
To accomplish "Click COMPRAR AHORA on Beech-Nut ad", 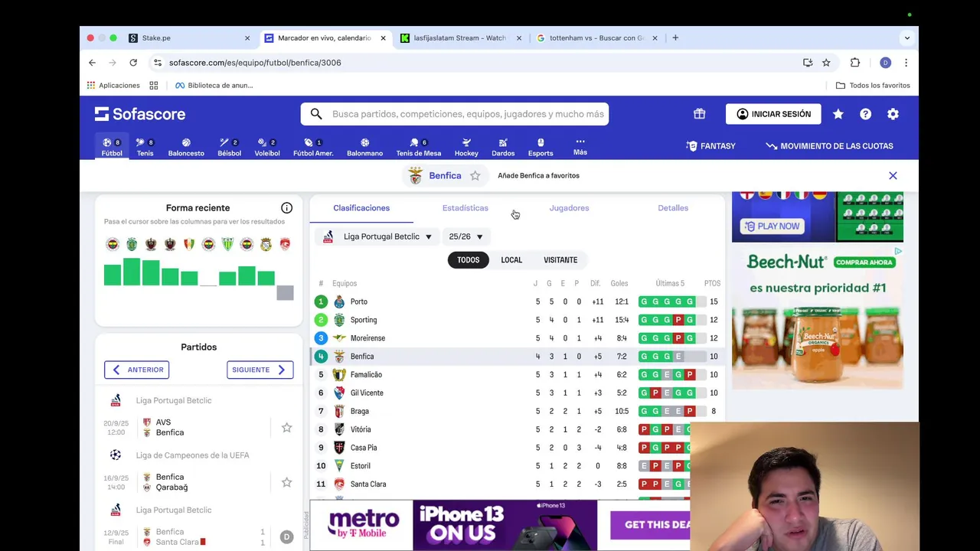I will pyautogui.click(x=864, y=262).
